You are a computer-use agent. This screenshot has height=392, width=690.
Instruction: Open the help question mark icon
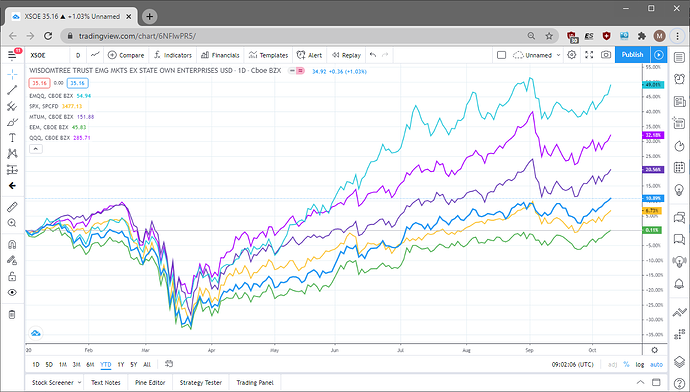tap(679, 383)
